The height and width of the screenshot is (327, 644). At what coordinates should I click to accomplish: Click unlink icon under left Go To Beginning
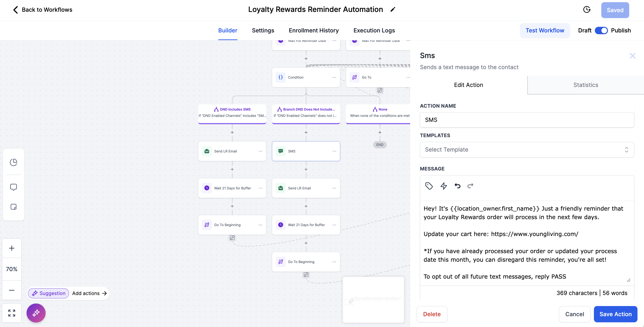[232, 238]
